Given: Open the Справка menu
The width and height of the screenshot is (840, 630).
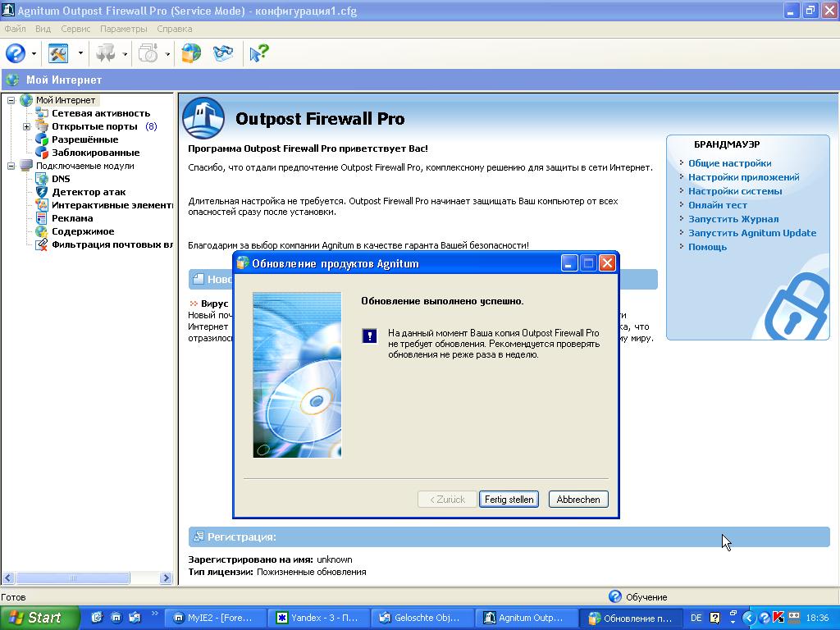Looking at the screenshot, I should pos(175,29).
